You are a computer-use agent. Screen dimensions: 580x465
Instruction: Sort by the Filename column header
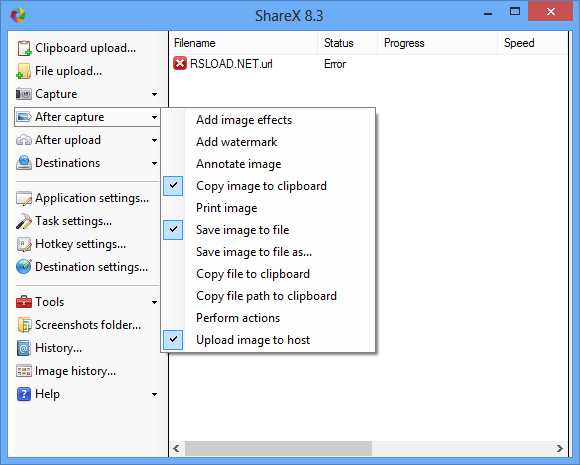point(244,43)
